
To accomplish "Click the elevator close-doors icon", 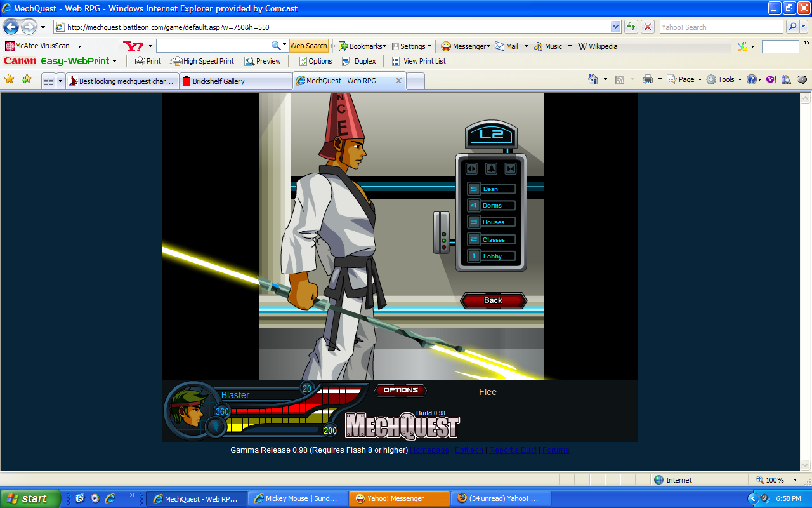I will tap(511, 168).
